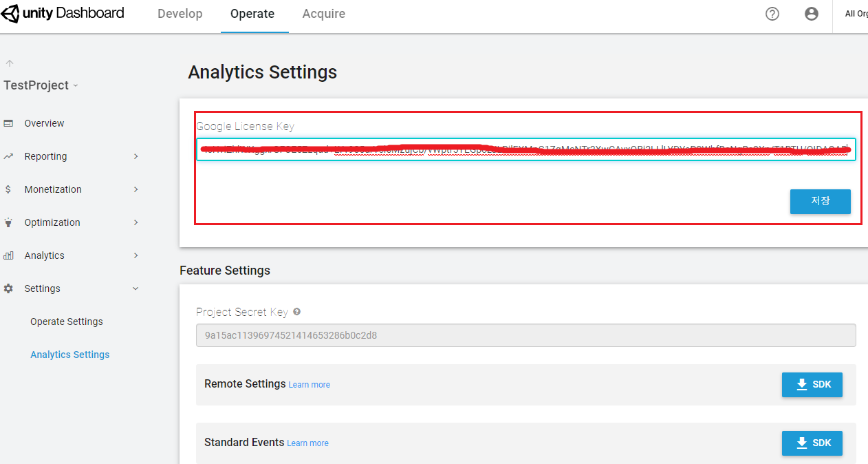868x464 pixels.
Task: Click the Project Secret Key label
Action: [x=241, y=312]
